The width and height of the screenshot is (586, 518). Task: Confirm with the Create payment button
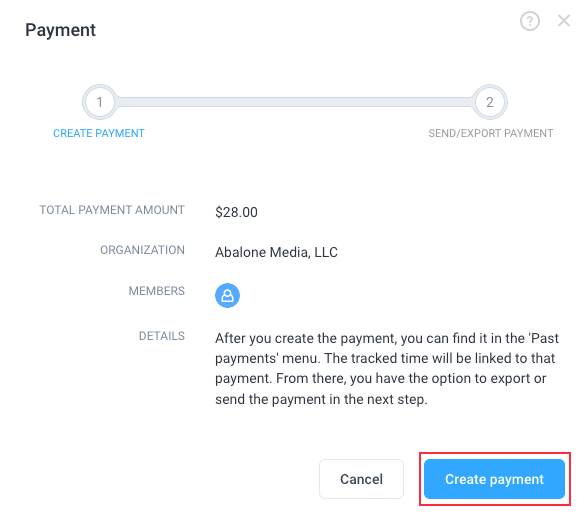tap(494, 479)
